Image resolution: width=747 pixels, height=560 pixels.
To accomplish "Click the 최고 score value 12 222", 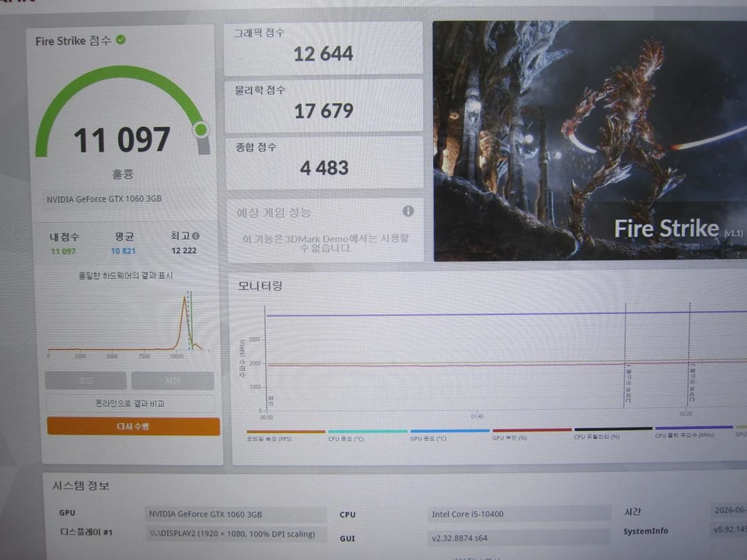I will [184, 250].
